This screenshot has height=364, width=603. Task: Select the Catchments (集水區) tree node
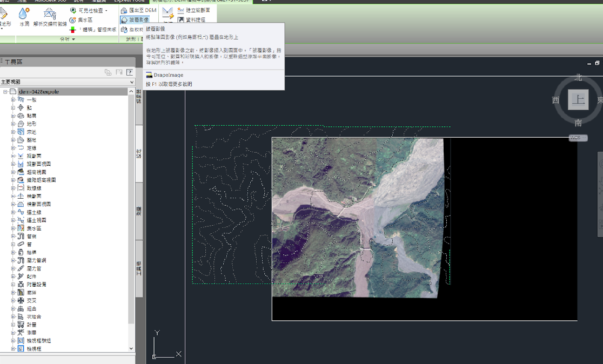tap(34, 228)
